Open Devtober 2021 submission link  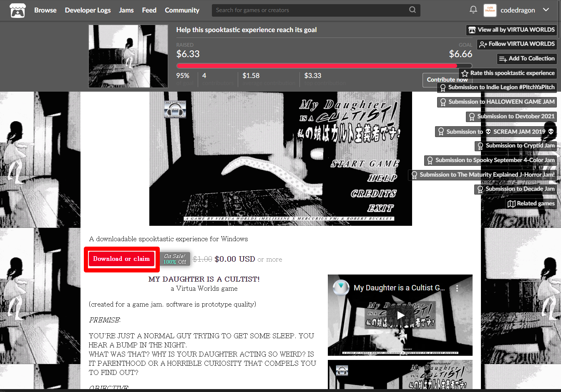click(511, 117)
